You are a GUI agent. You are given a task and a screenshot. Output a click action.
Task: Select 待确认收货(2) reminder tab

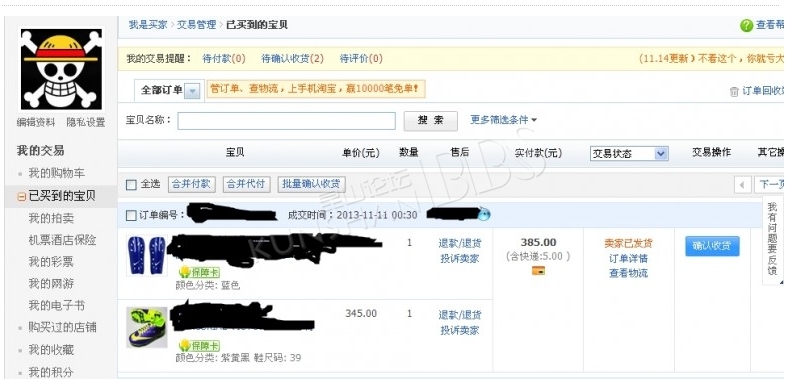click(293, 59)
